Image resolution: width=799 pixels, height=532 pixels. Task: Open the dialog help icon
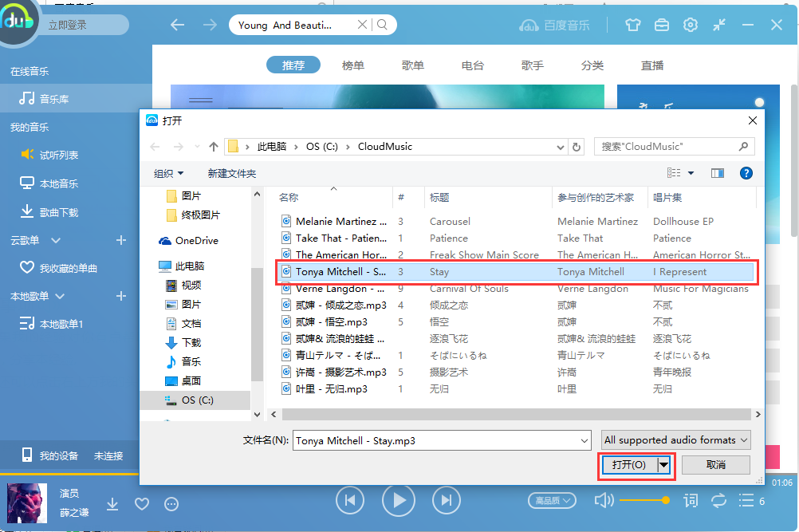click(x=746, y=173)
